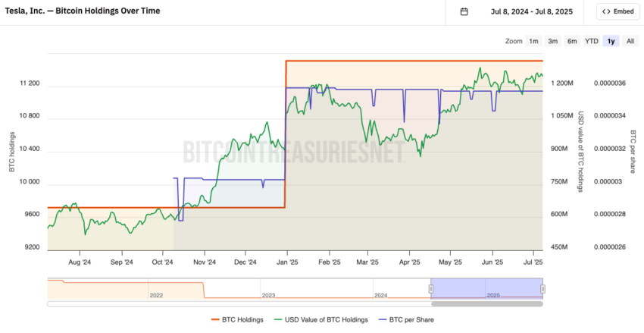Click the navigator scrollbar thumb
Viewport: 644px width, 333px height.
click(486, 304)
